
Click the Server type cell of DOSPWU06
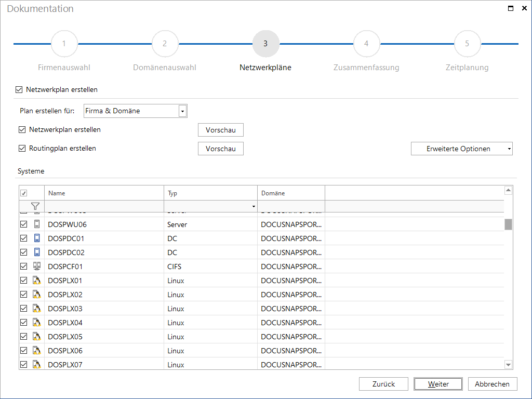pyautogui.click(x=211, y=224)
